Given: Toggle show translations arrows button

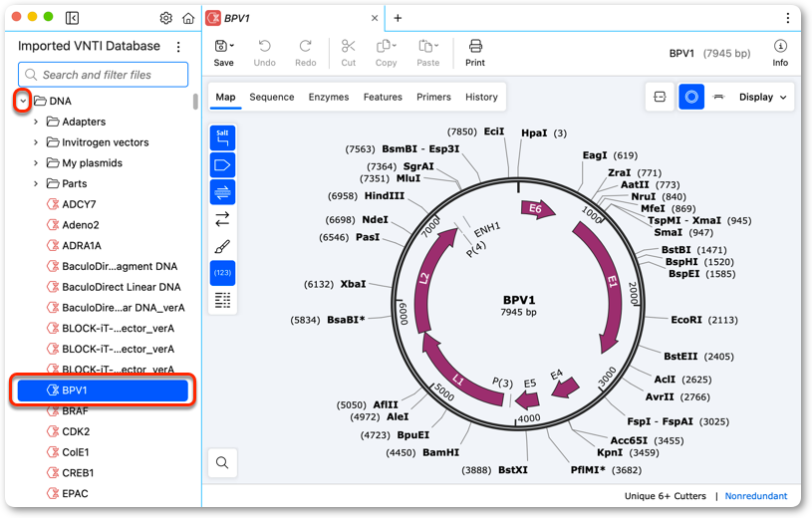Looking at the screenshot, I should point(223,219).
